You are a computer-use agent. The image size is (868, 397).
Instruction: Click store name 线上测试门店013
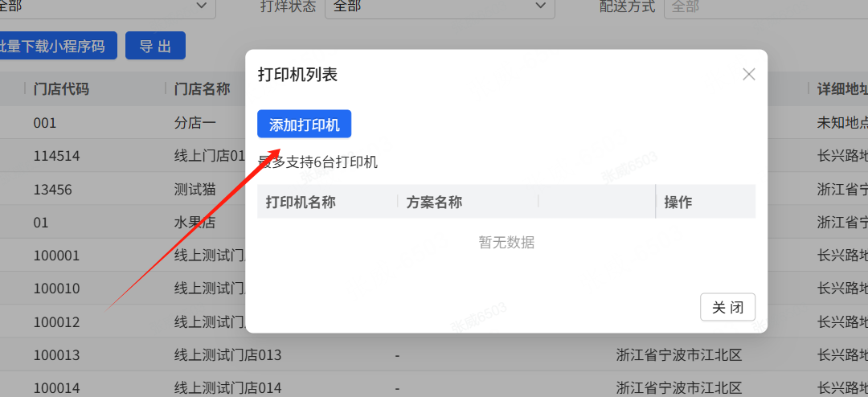click(228, 355)
